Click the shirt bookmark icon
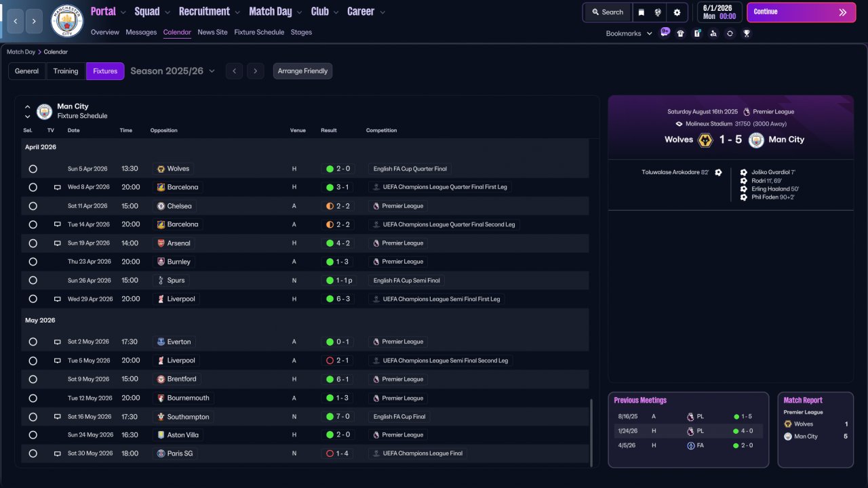Image resolution: width=868 pixels, height=488 pixels. point(680,33)
